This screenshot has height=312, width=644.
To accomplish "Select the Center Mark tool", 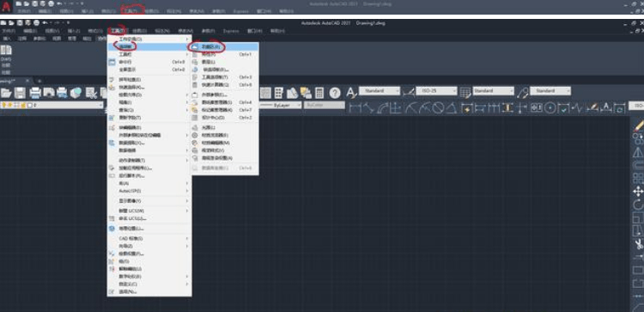I will (x=550, y=108).
